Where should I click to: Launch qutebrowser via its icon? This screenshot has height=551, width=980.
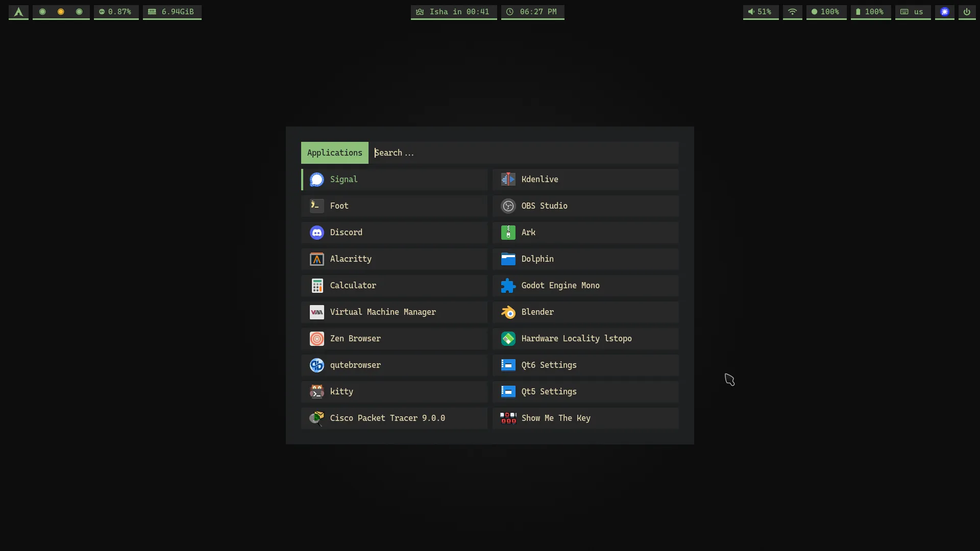coord(317,365)
